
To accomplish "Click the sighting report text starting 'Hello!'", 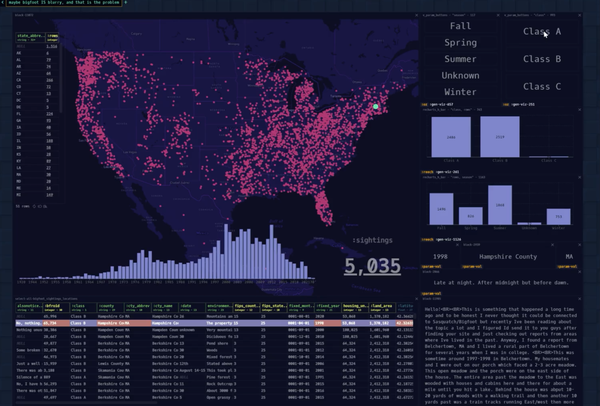I will [x=501, y=355].
